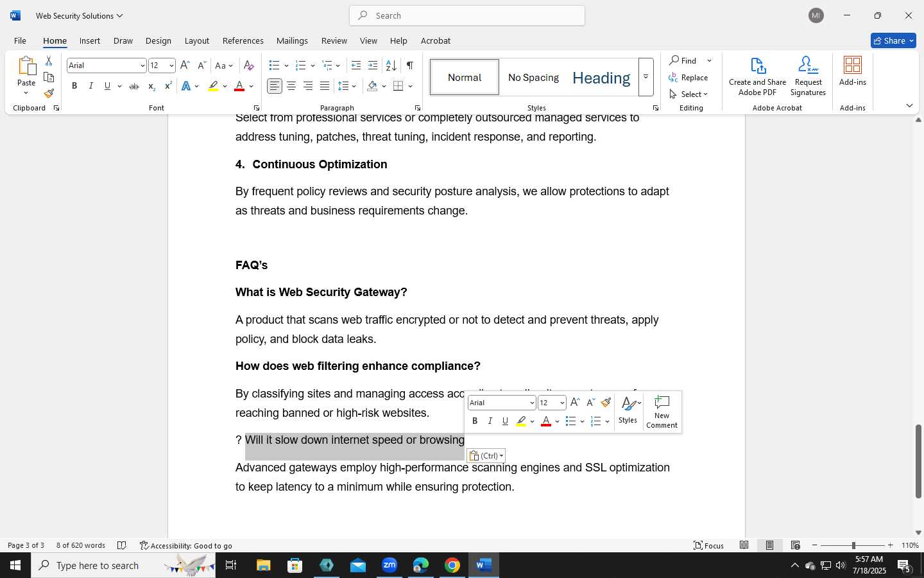Open Add-ins gallery
This screenshot has width=924, height=578.
pyautogui.click(x=852, y=71)
